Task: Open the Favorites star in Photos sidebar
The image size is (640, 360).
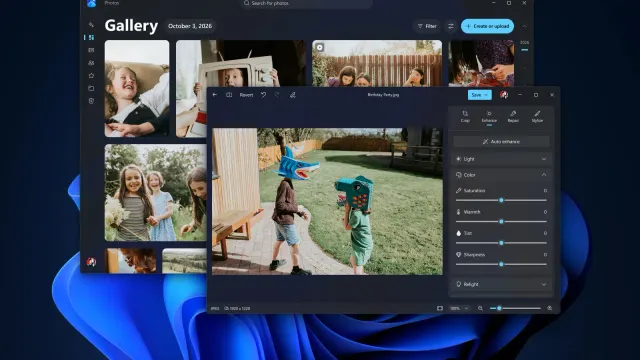Action: [x=91, y=76]
